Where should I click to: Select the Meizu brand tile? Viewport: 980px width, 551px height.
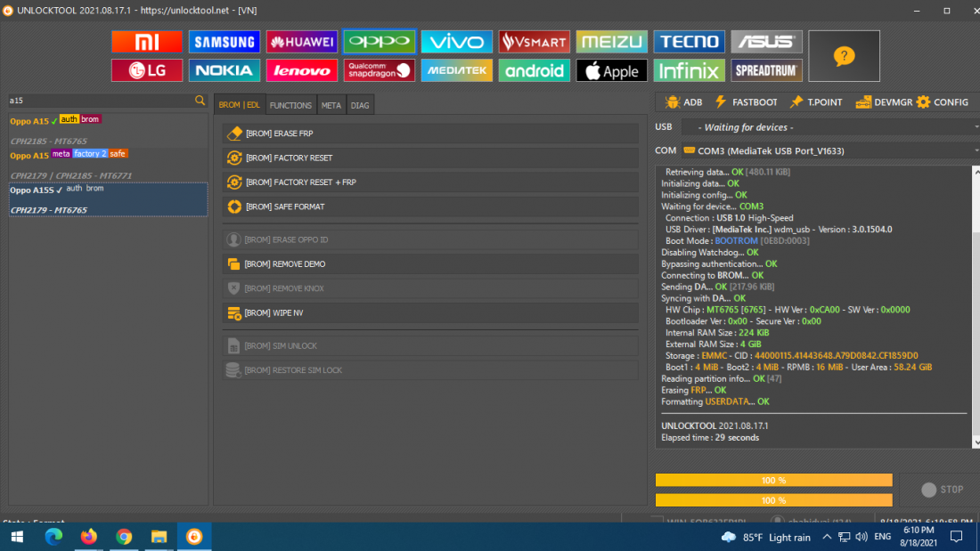[x=612, y=42]
